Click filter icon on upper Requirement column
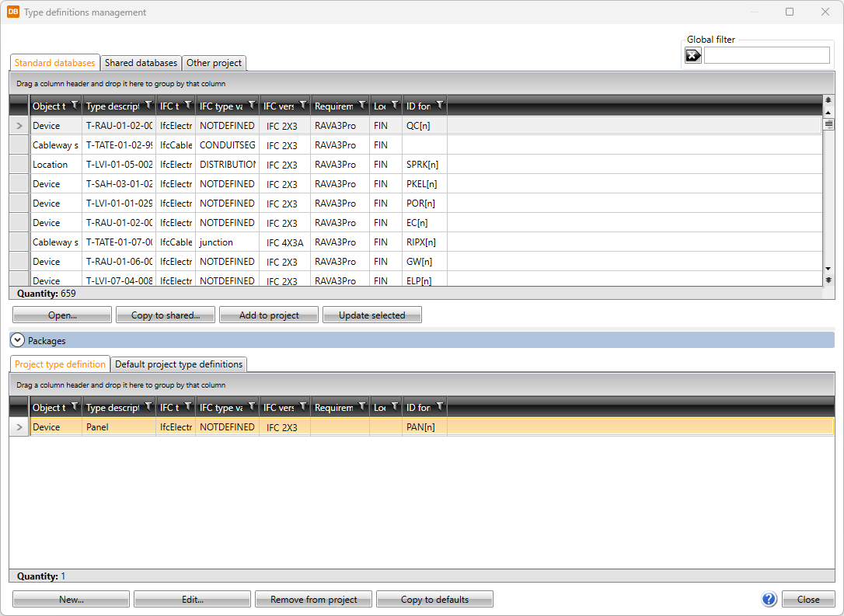This screenshot has width=844, height=616. (x=362, y=105)
